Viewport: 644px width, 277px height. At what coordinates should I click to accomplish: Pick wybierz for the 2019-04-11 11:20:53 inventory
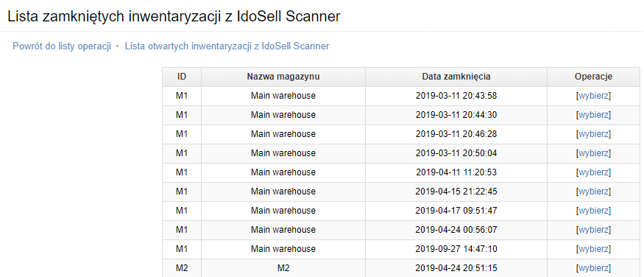(x=593, y=172)
